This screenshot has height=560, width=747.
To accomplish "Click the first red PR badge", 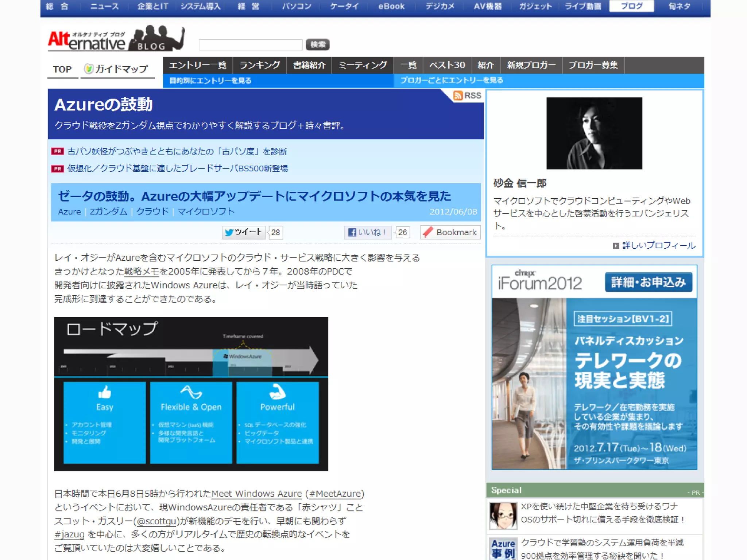I will [58, 151].
